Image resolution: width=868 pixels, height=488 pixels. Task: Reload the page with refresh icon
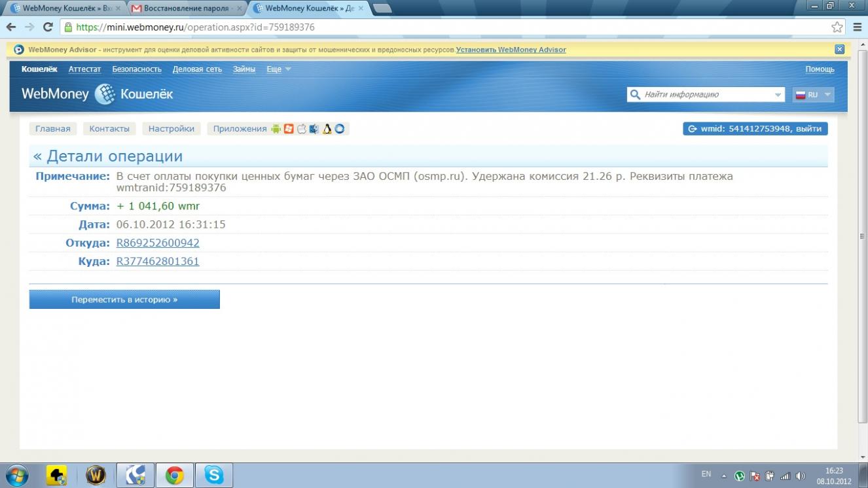click(48, 27)
